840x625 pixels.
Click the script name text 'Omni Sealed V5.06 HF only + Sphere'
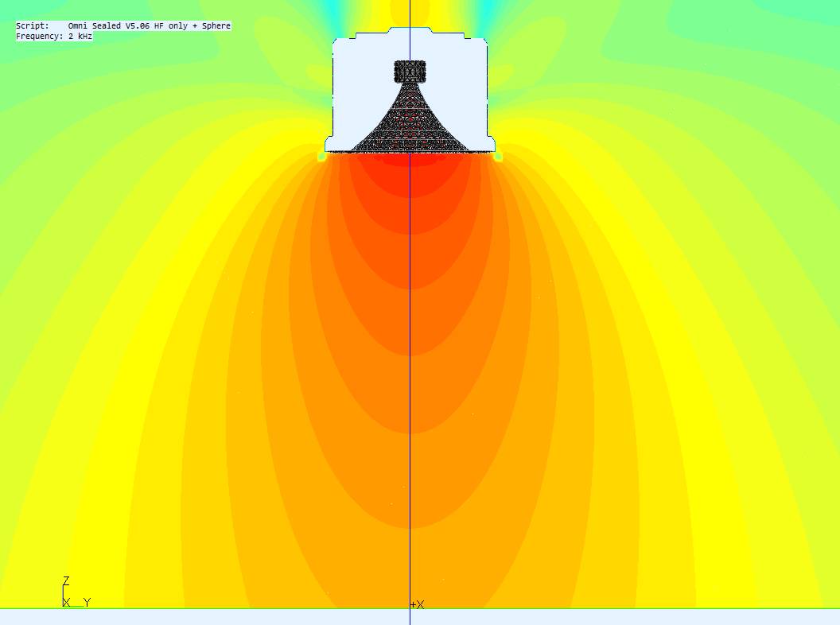click(x=150, y=25)
